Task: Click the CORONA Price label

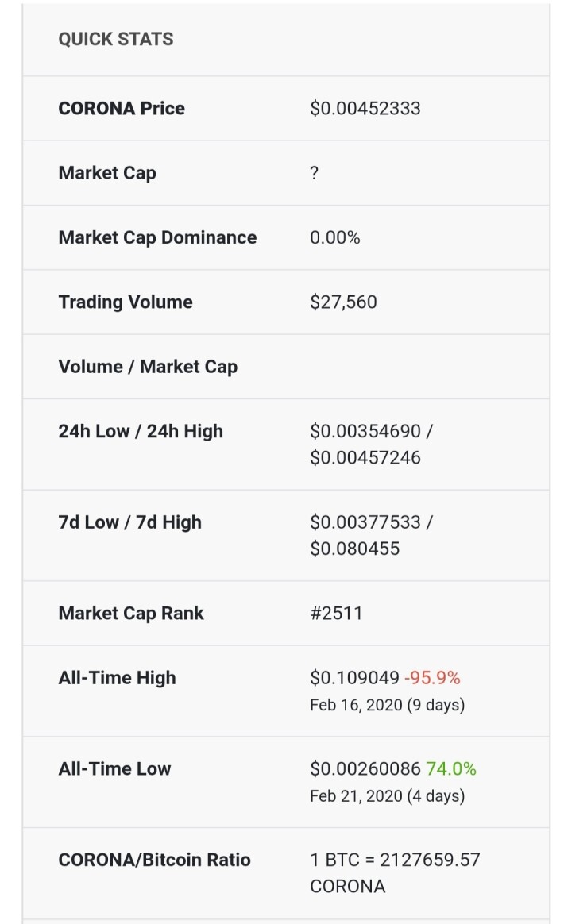Action: 122,109
